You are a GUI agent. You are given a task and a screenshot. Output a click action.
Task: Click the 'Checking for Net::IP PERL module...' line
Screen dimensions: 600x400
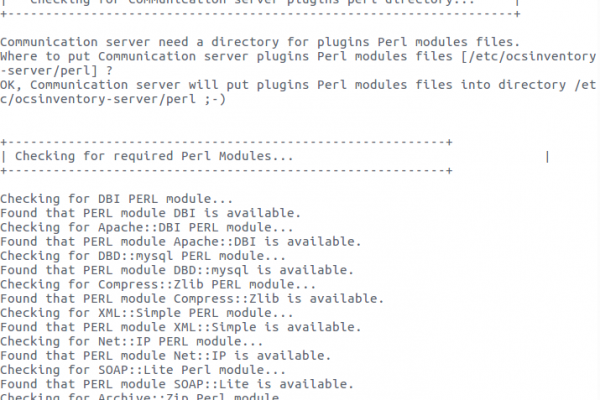(131, 341)
